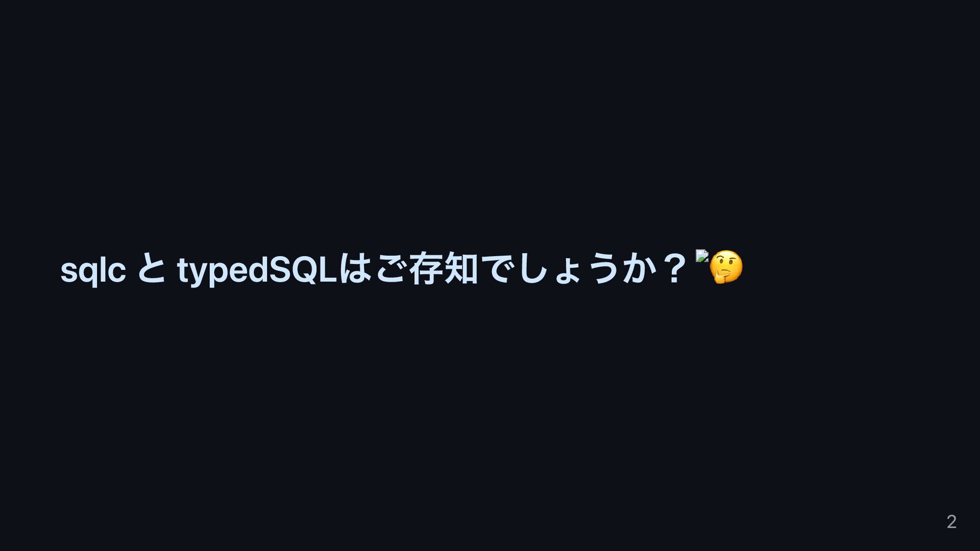Click the slide page number 2
The height and width of the screenshot is (551, 980).
[x=951, y=521]
